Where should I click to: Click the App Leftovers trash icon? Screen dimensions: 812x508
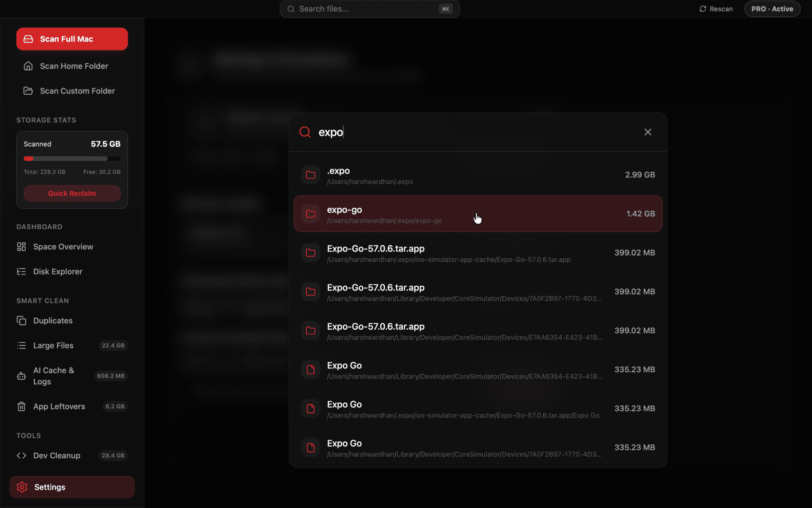21,406
